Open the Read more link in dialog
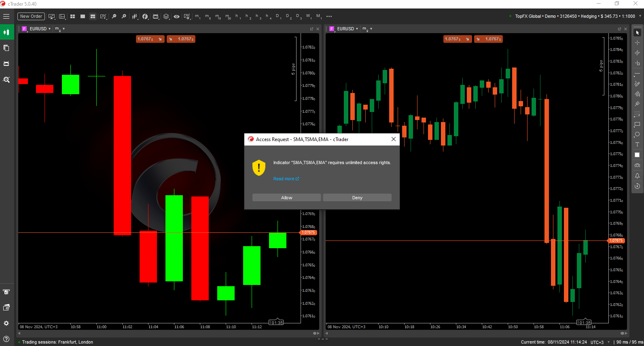Screen dimensions: 644x346 (x=286, y=179)
